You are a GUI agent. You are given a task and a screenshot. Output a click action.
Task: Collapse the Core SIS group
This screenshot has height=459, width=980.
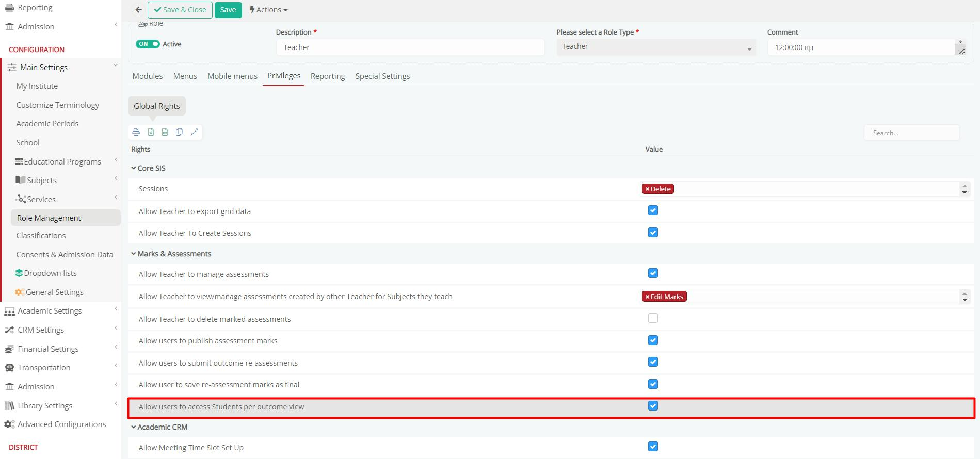point(134,168)
